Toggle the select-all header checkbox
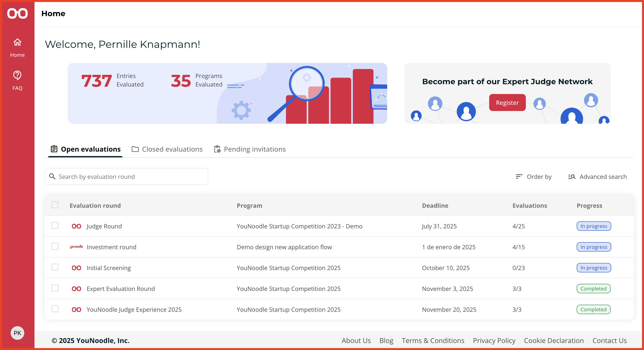This screenshot has width=644, height=350. (55, 205)
